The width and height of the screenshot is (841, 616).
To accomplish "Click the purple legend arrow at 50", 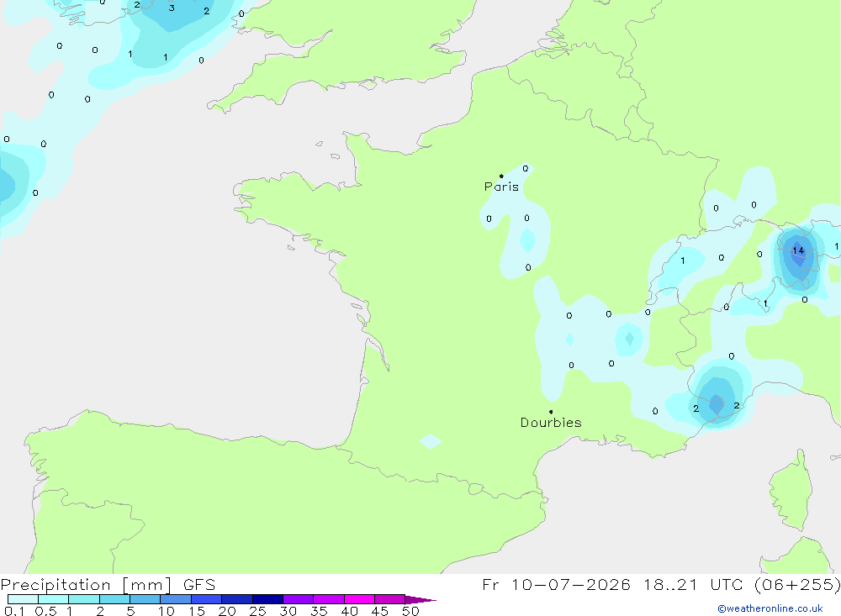I will [x=420, y=600].
